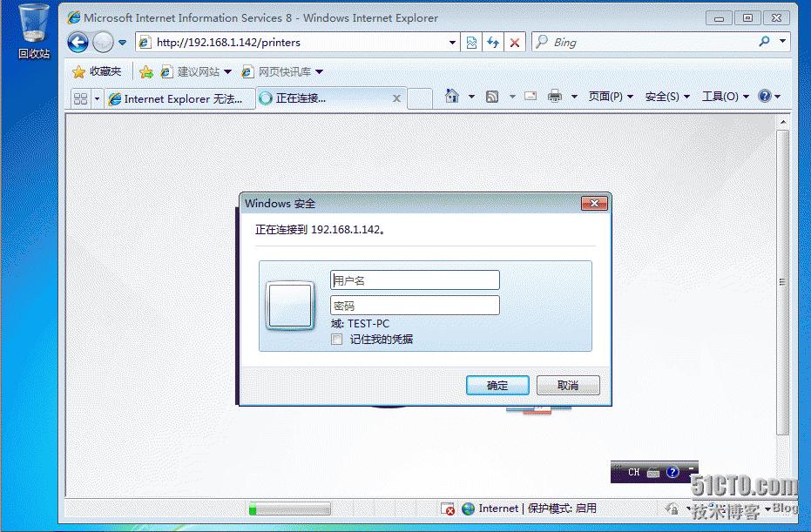Image resolution: width=811 pixels, height=532 pixels.
Task: Click the RSS feeds icon
Action: click(492, 96)
